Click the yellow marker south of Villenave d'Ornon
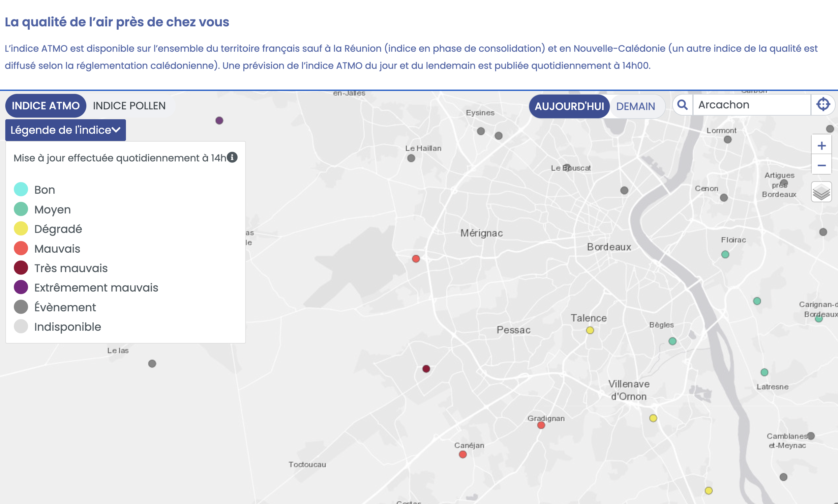 (653, 418)
